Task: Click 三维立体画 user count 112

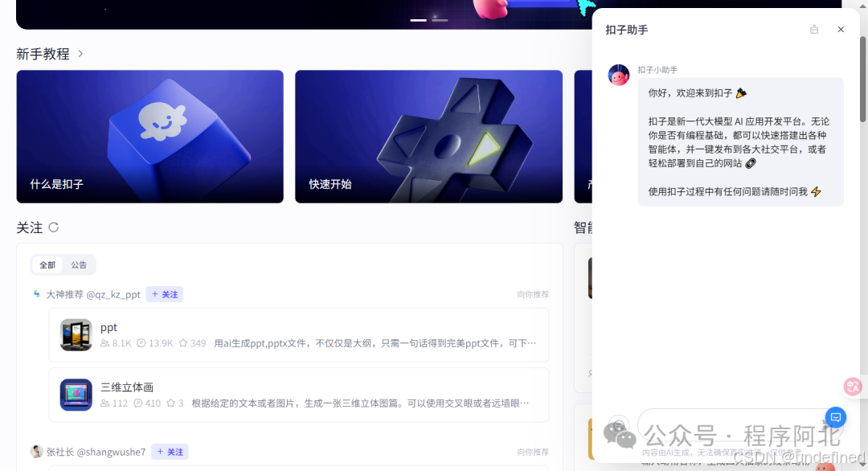Action: tap(114, 403)
